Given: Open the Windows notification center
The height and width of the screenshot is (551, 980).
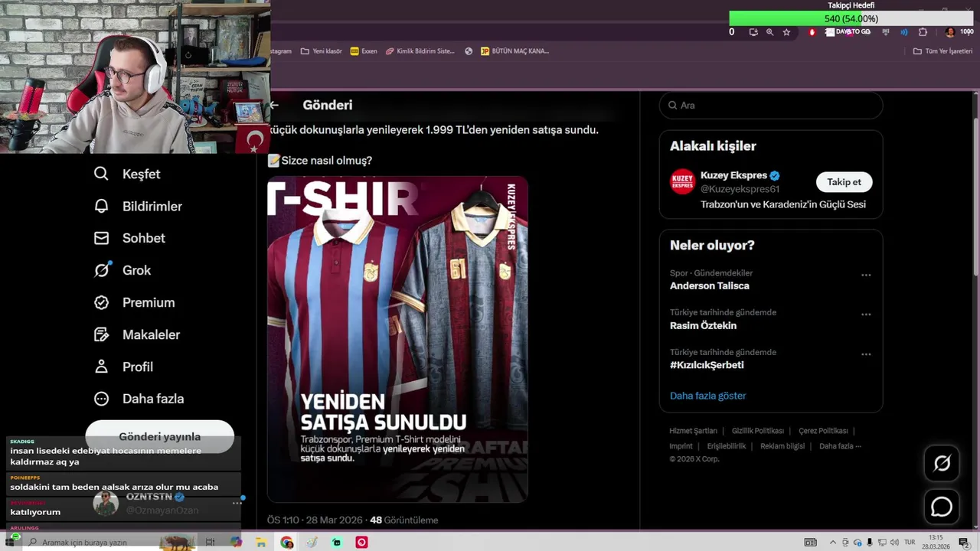Looking at the screenshot, I should [964, 543].
